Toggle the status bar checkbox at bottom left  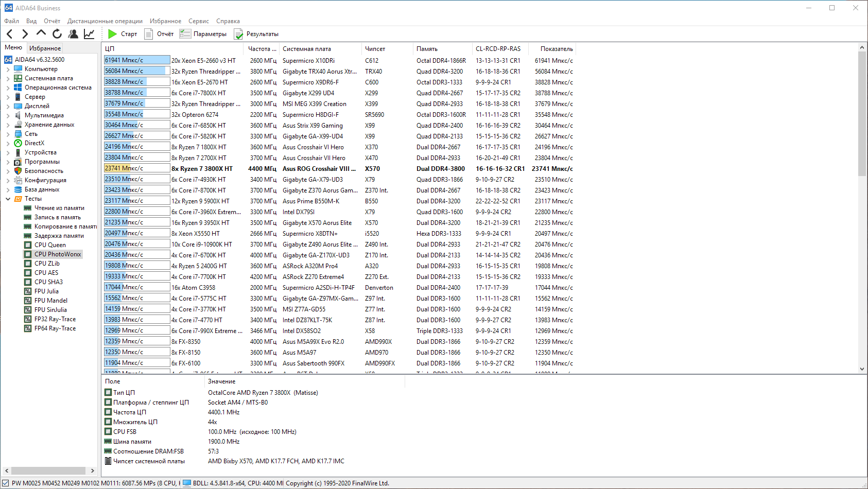tap(6, 483)
